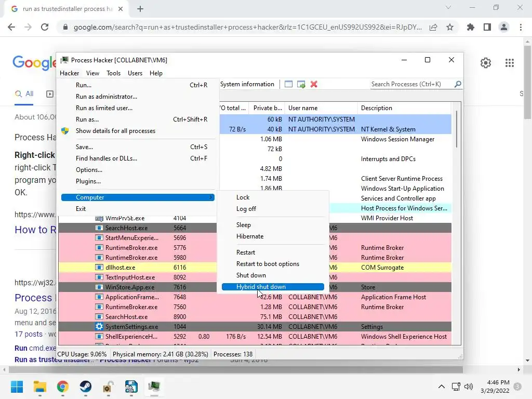Viewport: 532px width, 399px height.
Task: Click System information toolbar button
Action: point(247,84)
